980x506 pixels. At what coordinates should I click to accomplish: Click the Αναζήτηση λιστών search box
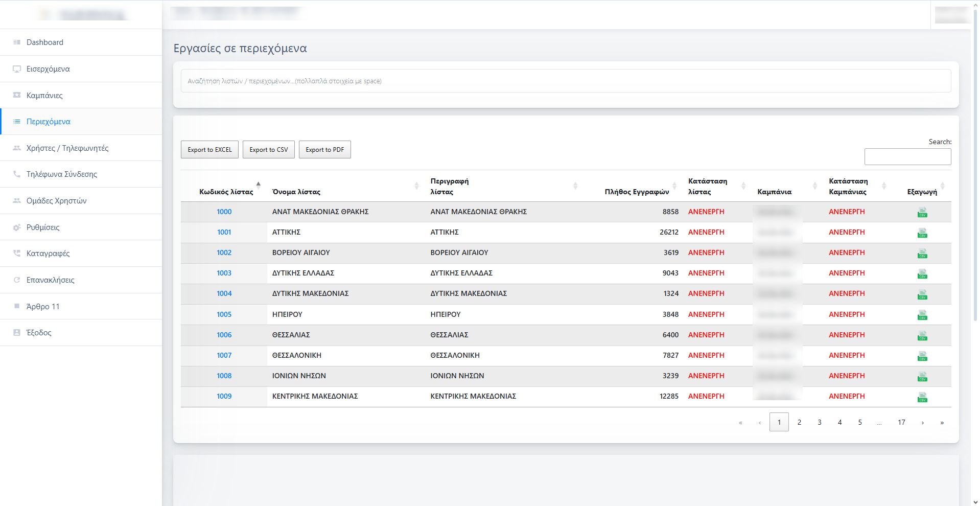(566, 81)
